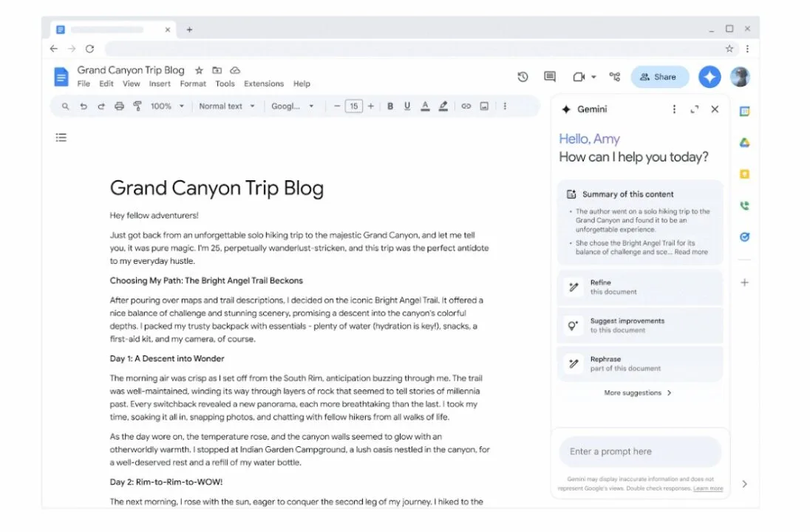Open version history clock icon
The image size is (810, 532).
tap(523, 77)
